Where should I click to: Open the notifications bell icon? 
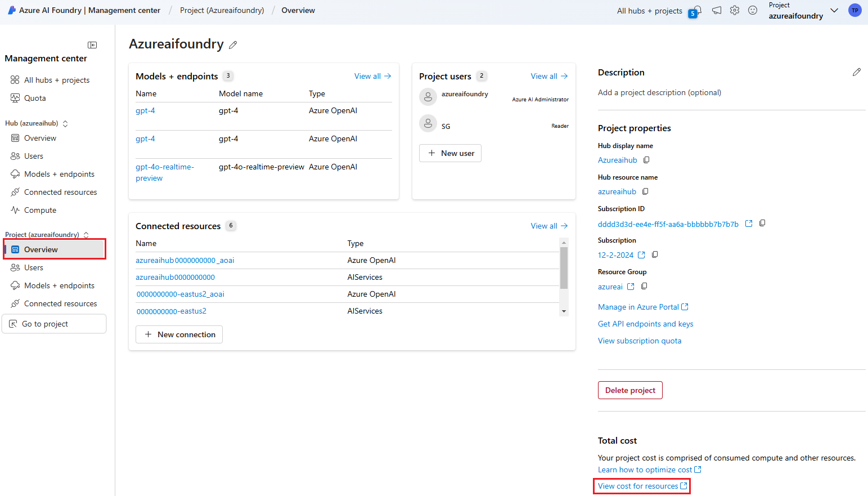click(698, 10)
